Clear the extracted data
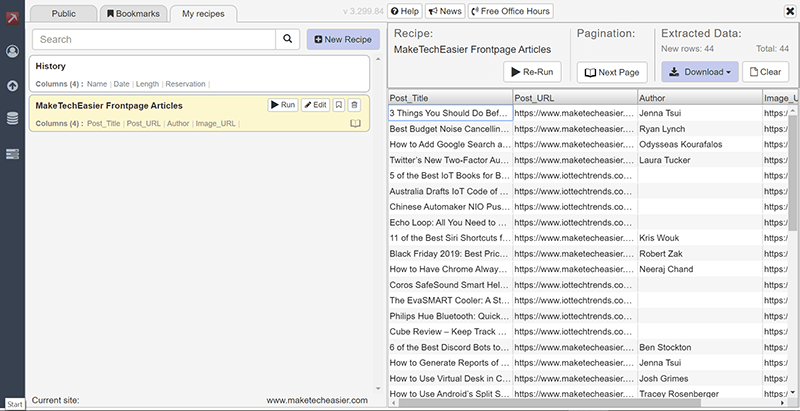Image resolution: width=800 pixels, height=411 pixels. pos(765,72)
